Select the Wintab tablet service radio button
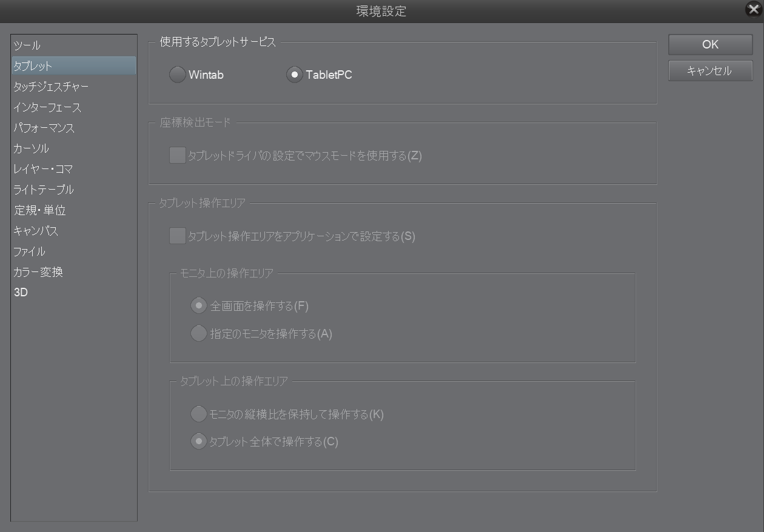 click(178, 75)
